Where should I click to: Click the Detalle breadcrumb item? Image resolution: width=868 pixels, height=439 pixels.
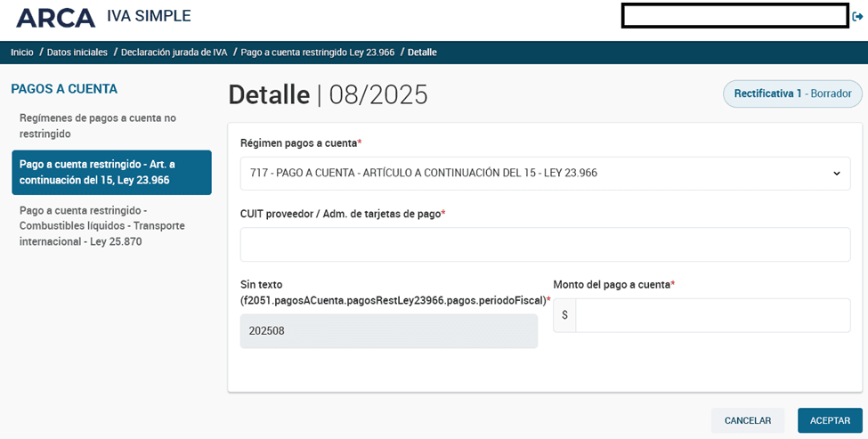[x=422, y=53]
